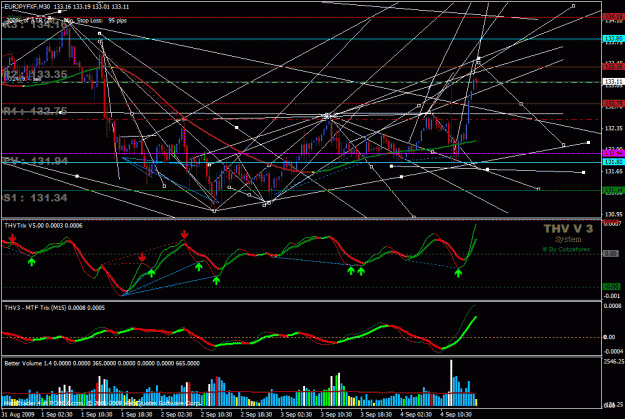The height and width of the screenshot is (419, 625).
Task: Click the white 133.11 current price tag
Action: tap(613, 82)
